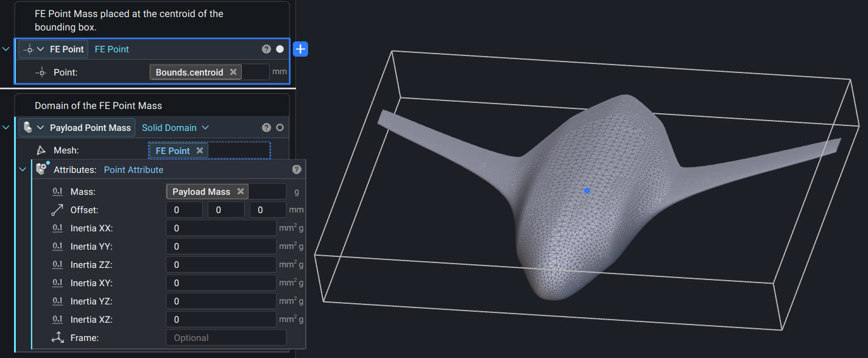
Task: Click the 'FE Point Mass placed at the centroid' note
Action: click(x=129, y=20)
